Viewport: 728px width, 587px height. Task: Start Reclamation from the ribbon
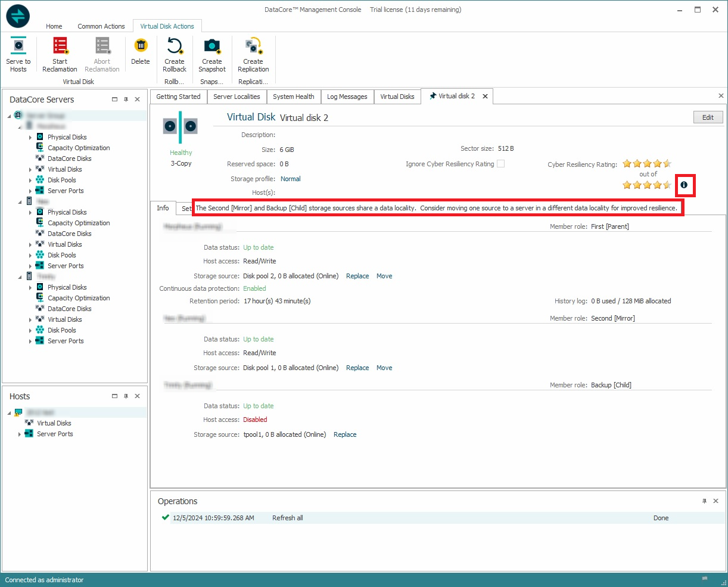pos(60,46)
